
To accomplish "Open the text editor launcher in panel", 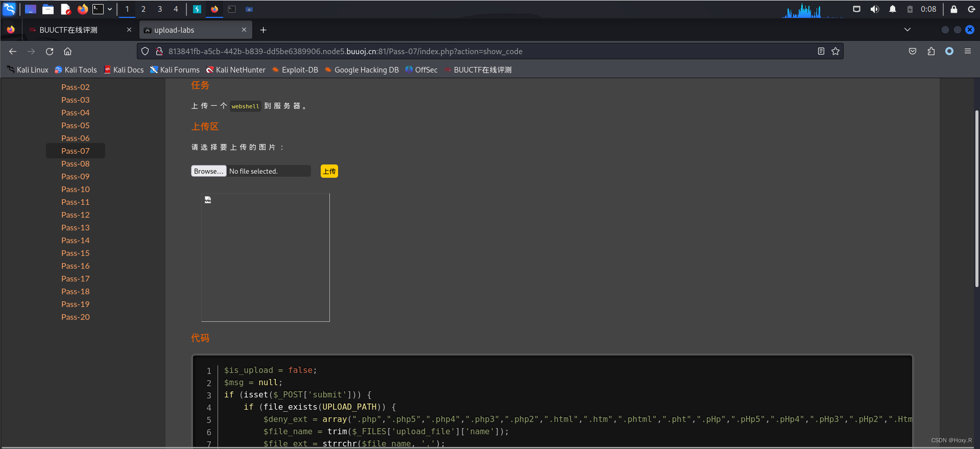I will pos(65,9).
